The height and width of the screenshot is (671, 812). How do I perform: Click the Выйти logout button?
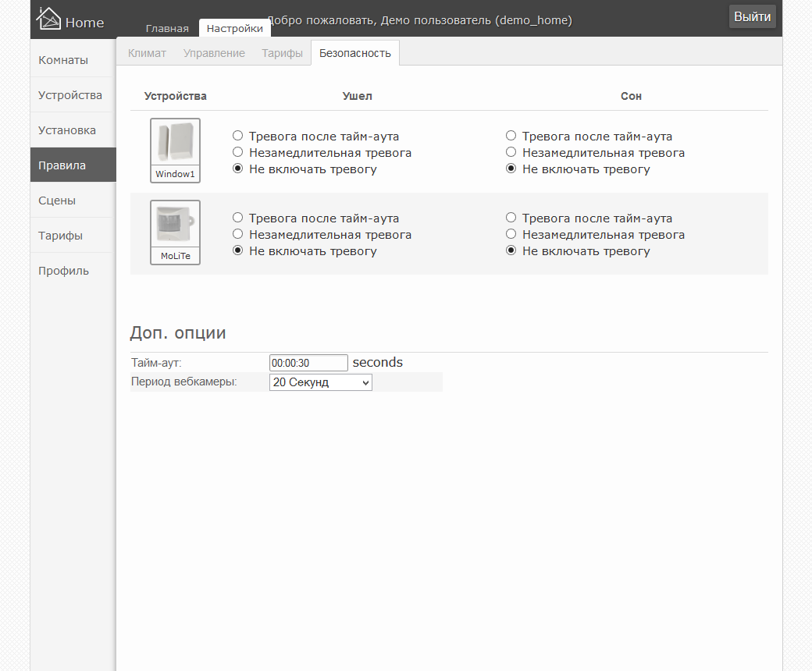(752, 16)
